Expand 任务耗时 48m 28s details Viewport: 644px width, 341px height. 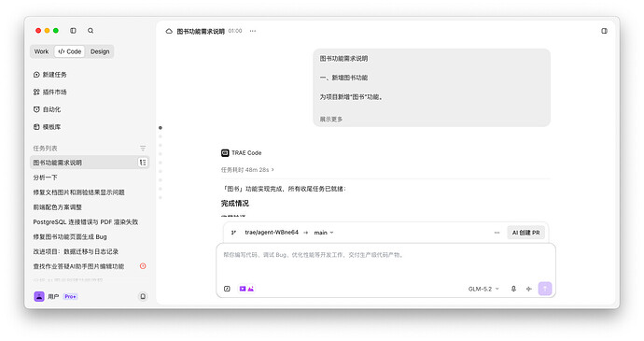(247, 169)
